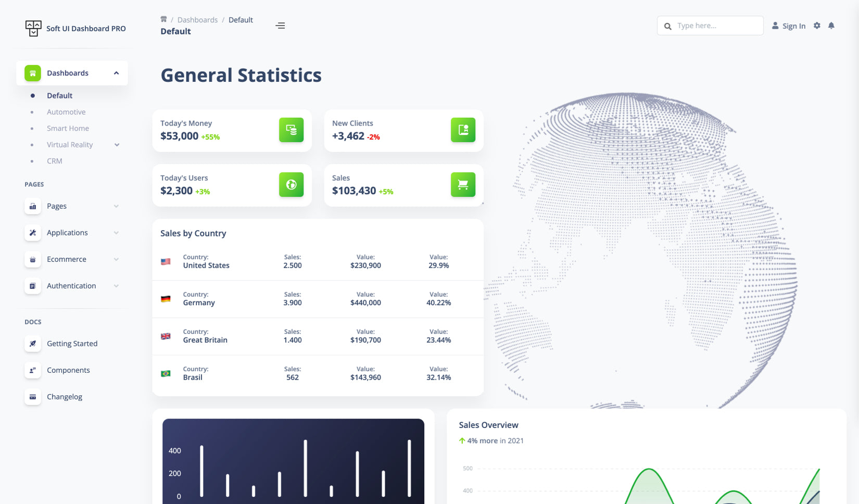Viewport: 859px width, 504px height.
Task: Click the Sales by Country heading
Action: (x=193, y=233)
